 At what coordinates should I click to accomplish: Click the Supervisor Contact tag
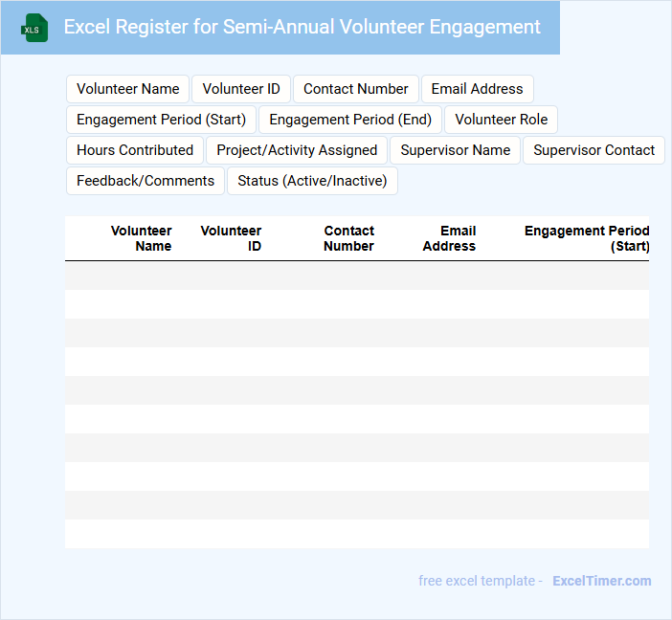(x=594, y=150)
